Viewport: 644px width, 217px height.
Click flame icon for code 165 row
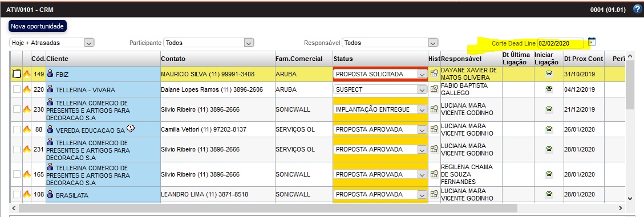pos(27,174)
